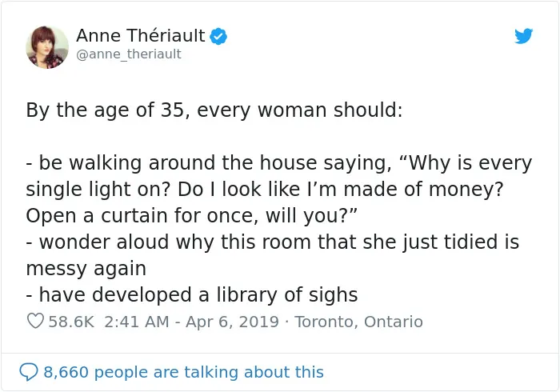Click the 'have developed a library of sighs' line
The image size is (560, 392).
point(192,295)
